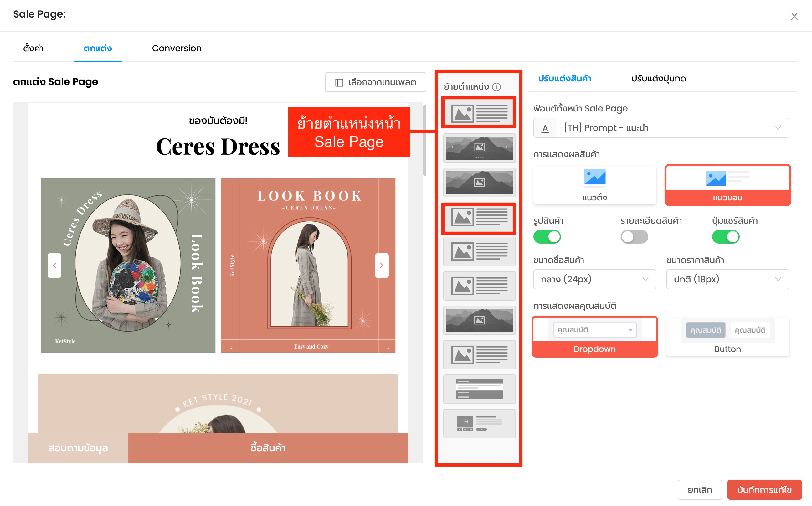812x506 pixels.
Task: Click the Ceres Dress heading
Action: pyautogui.click(x=218, y=147)
